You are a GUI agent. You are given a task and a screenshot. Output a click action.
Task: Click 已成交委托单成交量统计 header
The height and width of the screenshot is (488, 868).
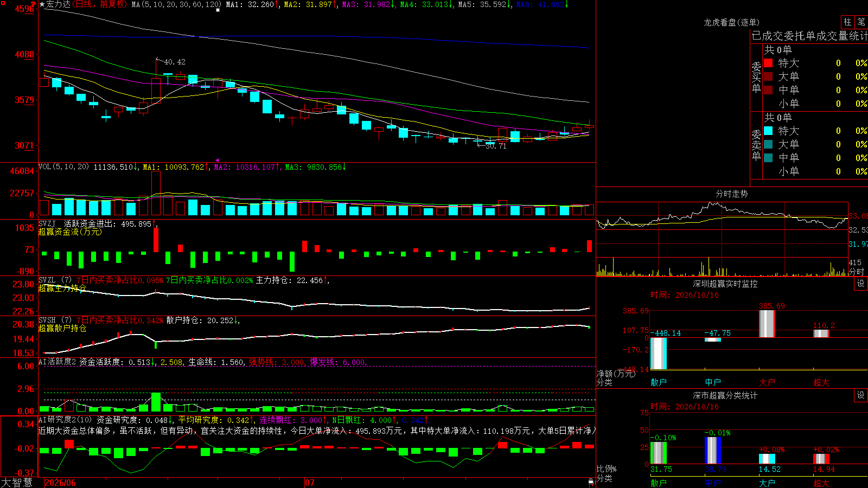(x=809, y=36)
